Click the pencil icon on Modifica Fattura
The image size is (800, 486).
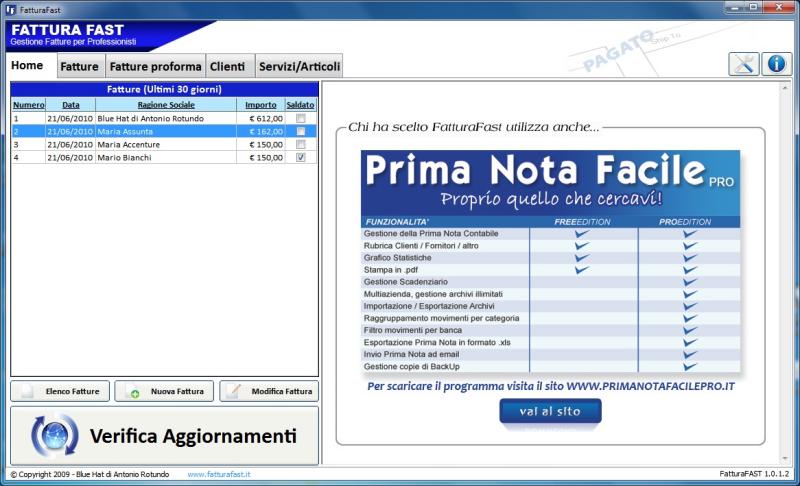pyautogui.click(x=233, y=392)
